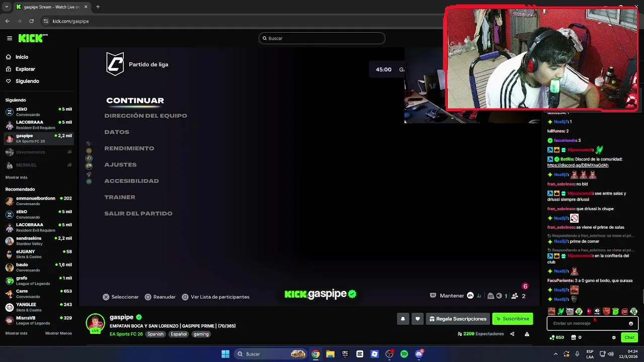The width and height of the screenshot is (644, 362).
Task: Open MisrraVB recommended channel
Action: [x=39, y=320]
